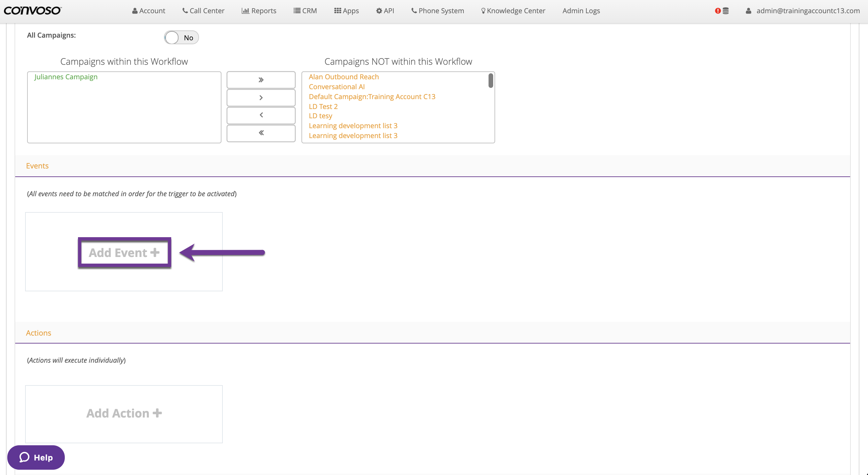The height and width of the screenshot is (475, 868).
Task: Select Juliannes Campaign in workflow list
Action: click(x=66, y=77)
